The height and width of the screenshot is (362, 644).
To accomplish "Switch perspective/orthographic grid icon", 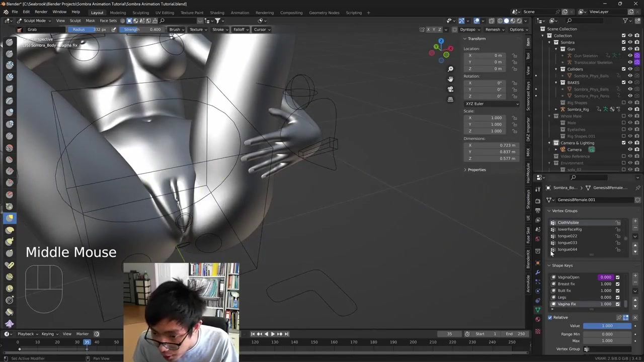I will point(450,100).
